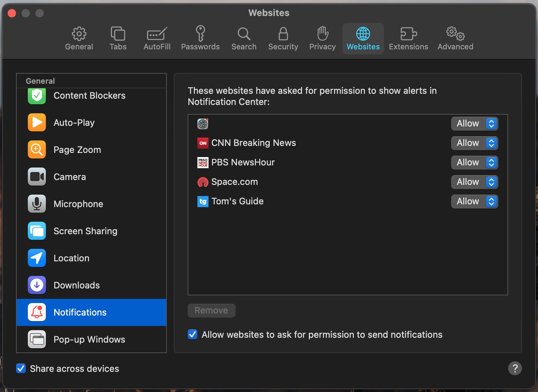538x392 pixels.
Task: Uncheck Allow websites to ask for permission
Action: click(193, 334)
